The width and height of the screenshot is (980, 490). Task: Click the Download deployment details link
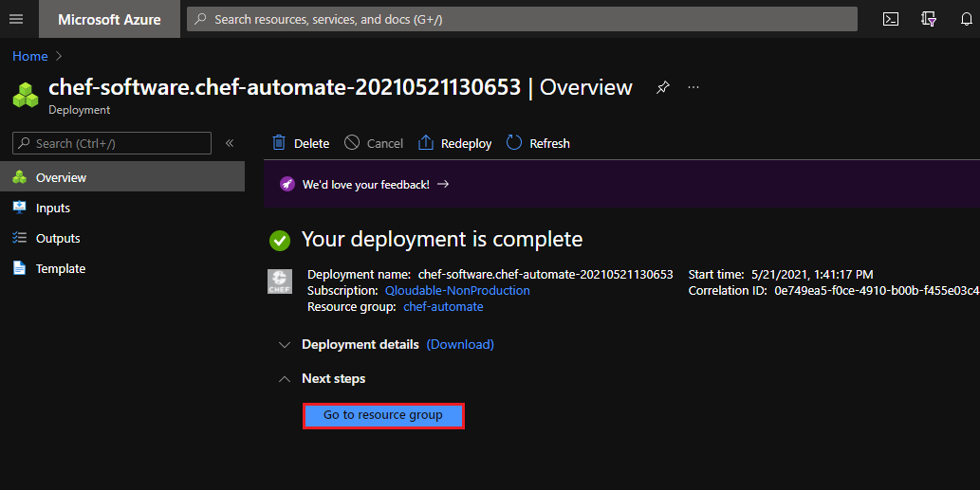[x=460, y=345]
